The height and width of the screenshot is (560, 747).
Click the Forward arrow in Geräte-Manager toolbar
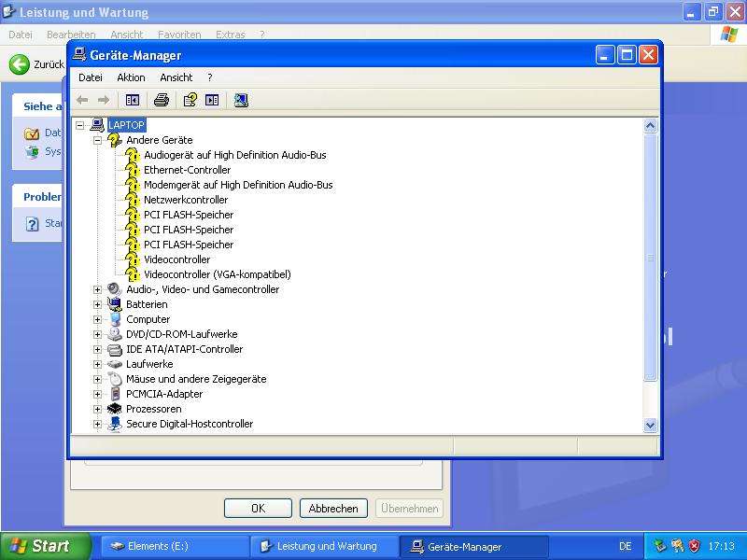104,100
